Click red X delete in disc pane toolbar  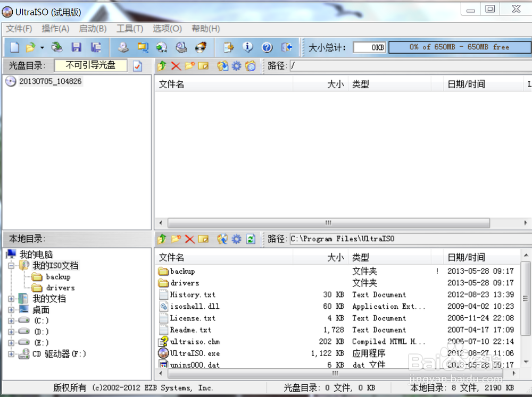176,66
